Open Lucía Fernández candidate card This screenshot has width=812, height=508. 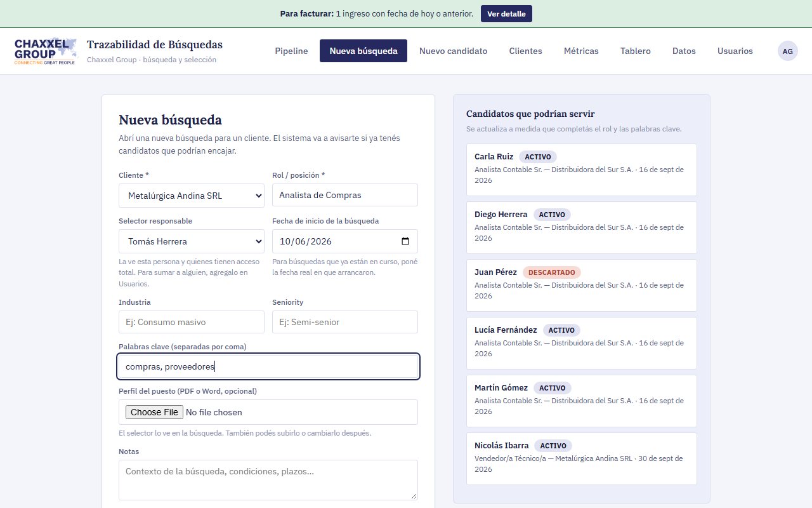(x=582, y=343)
